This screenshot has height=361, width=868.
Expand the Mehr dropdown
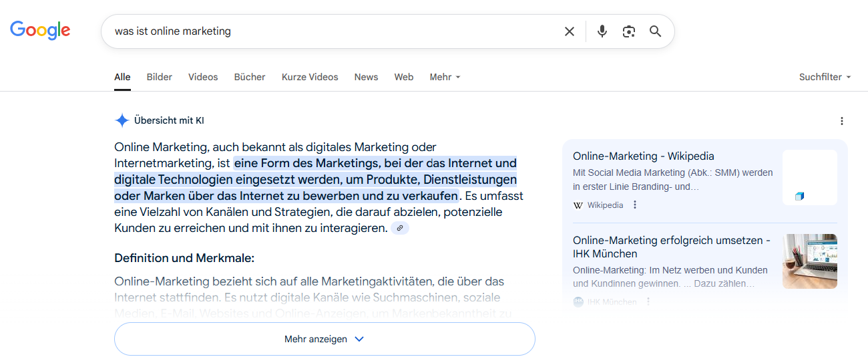445,77
